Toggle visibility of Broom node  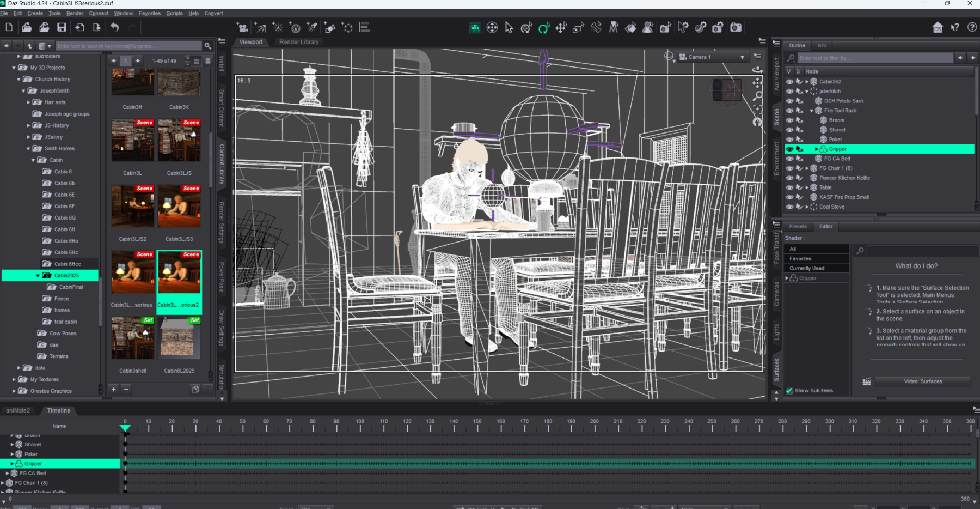tap(789, 120)
